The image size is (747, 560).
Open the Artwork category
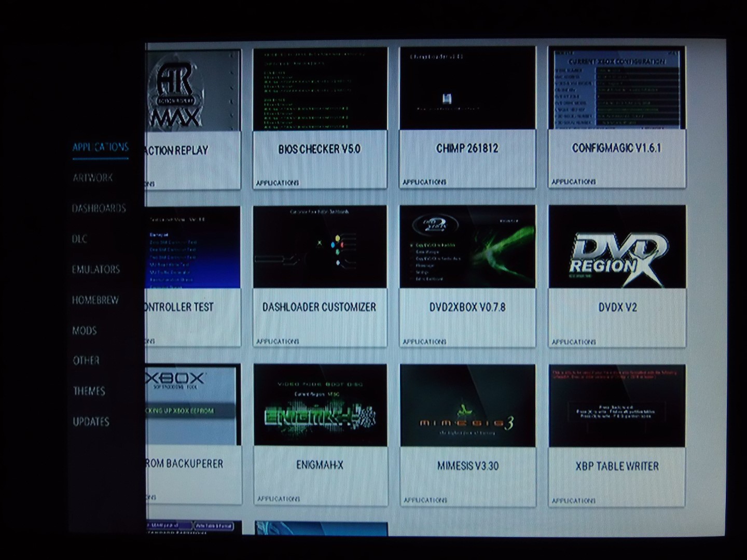pos(93,178)
